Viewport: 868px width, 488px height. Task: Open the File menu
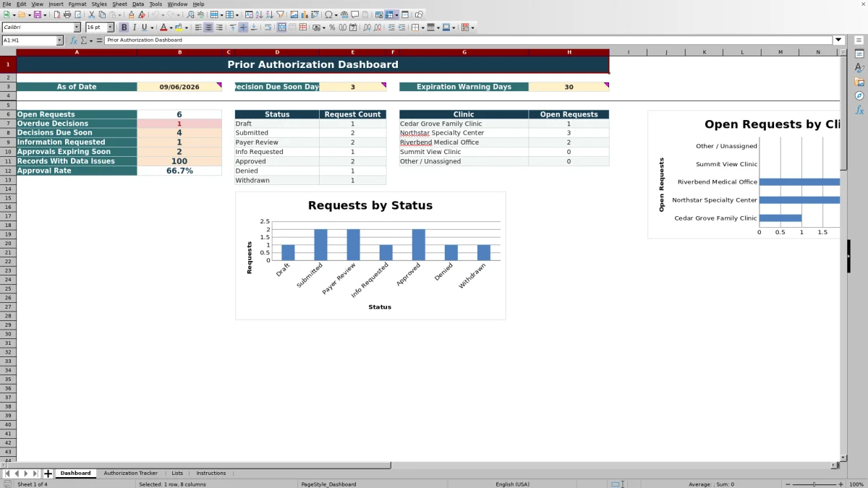(x=7, y=4)
